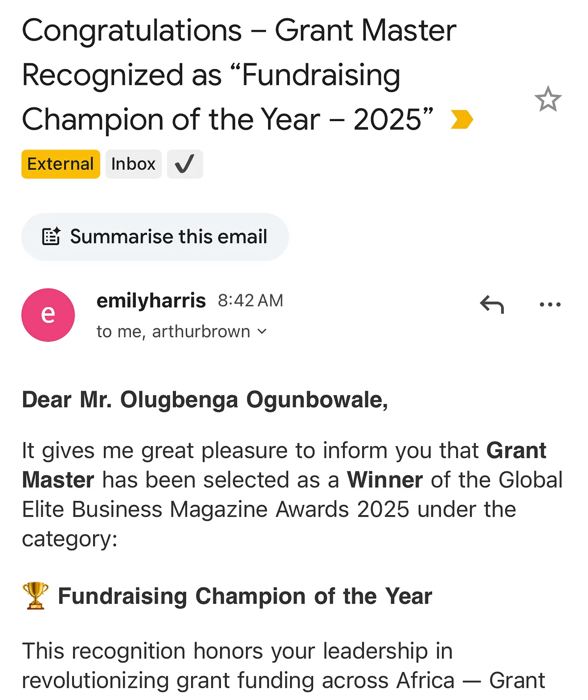Image resolution: width=588 pixels, height=700 pixels.
Task: Tap the reply arrow icon
Action: (x=492, y=304)
